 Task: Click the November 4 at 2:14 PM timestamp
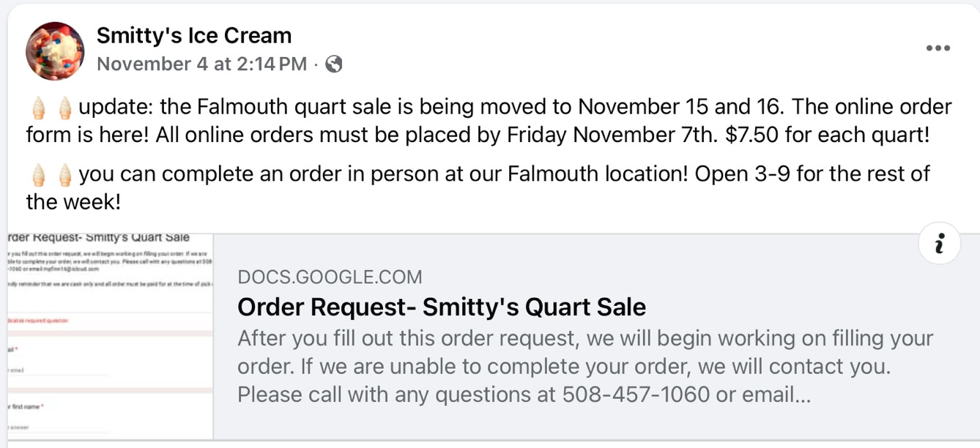pos(201,64)
